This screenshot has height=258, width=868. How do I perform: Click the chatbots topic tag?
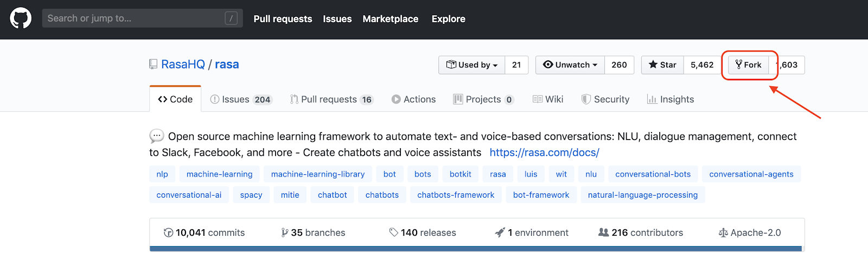click(382, 195)
